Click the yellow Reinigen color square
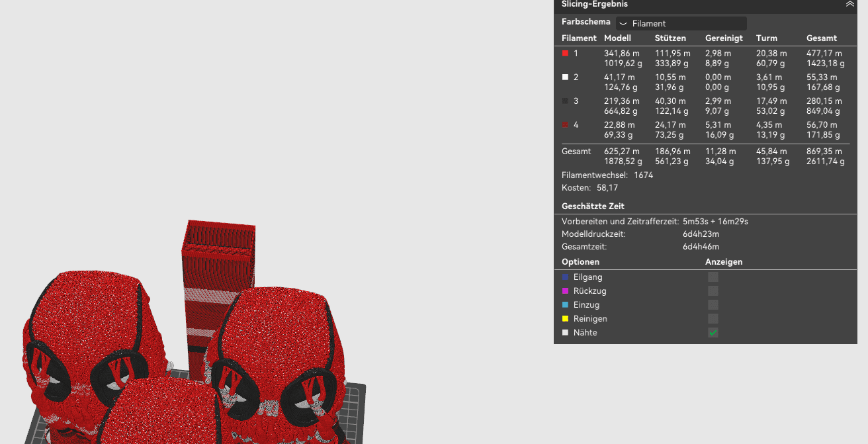This screenshot has height=444, width=868. tap(565, 319)
